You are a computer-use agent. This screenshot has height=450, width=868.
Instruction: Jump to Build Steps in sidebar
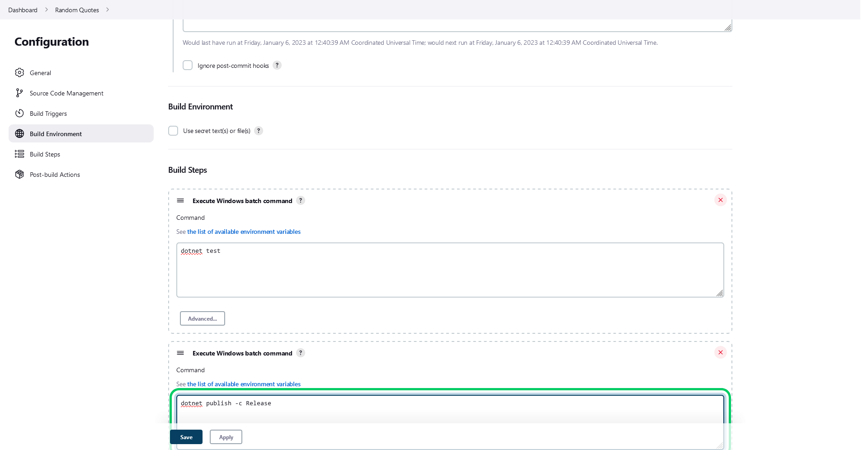click(x=81, y=154)
